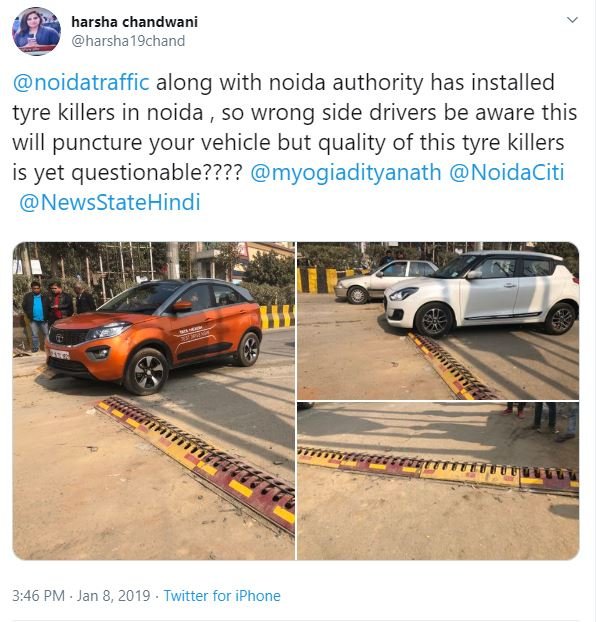Image resolution: width=596 pixels, height=622 pixels.
Task: Visit the @harsha19chand handle
Action: 128,41
